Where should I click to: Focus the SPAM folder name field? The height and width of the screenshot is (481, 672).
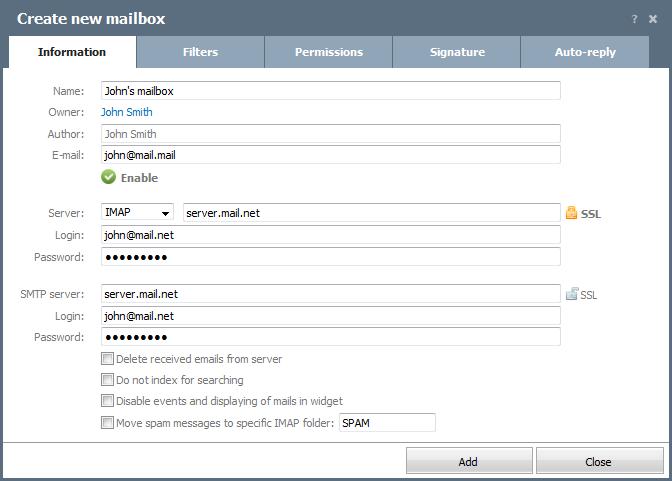click(x=387, y=423)
